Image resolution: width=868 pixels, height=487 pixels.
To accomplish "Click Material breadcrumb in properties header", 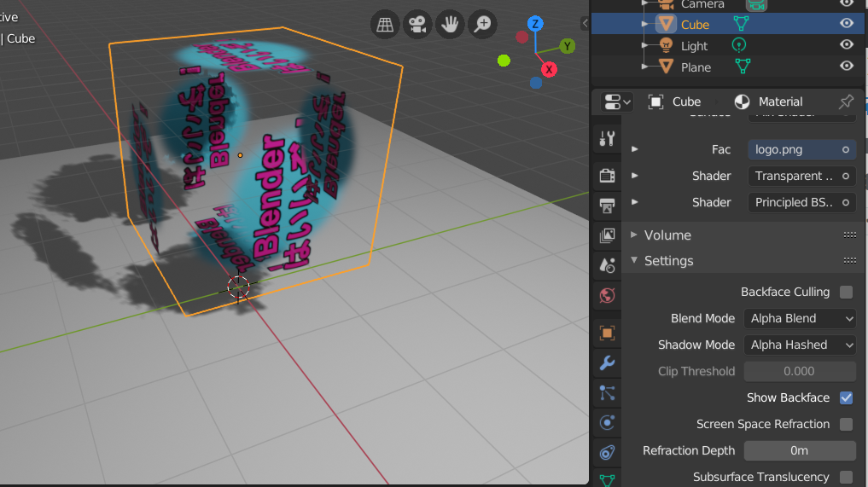I will click(768, 101).
